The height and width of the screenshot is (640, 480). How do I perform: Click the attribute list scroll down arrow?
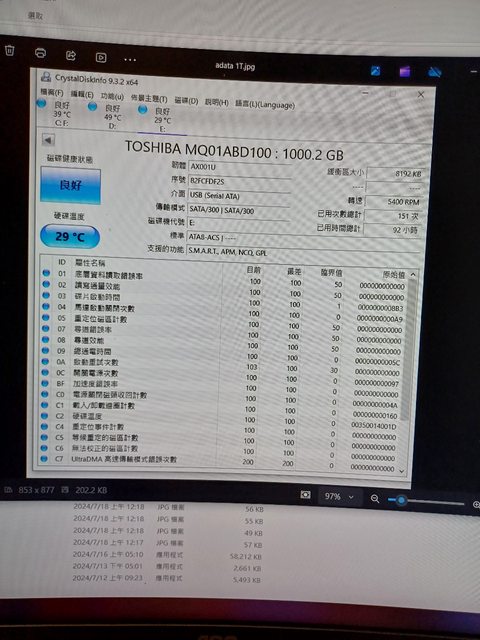pyautogui.click(x=402, y=471)
